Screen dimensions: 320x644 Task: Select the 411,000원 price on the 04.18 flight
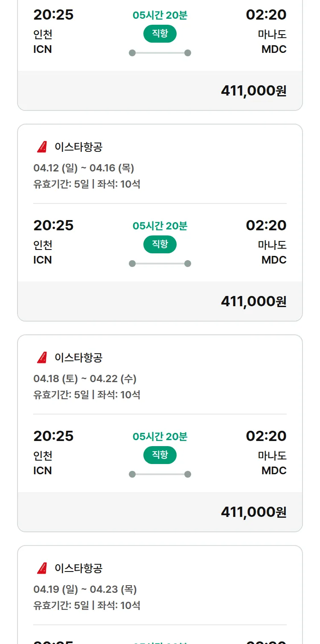[x=253, y=512]
